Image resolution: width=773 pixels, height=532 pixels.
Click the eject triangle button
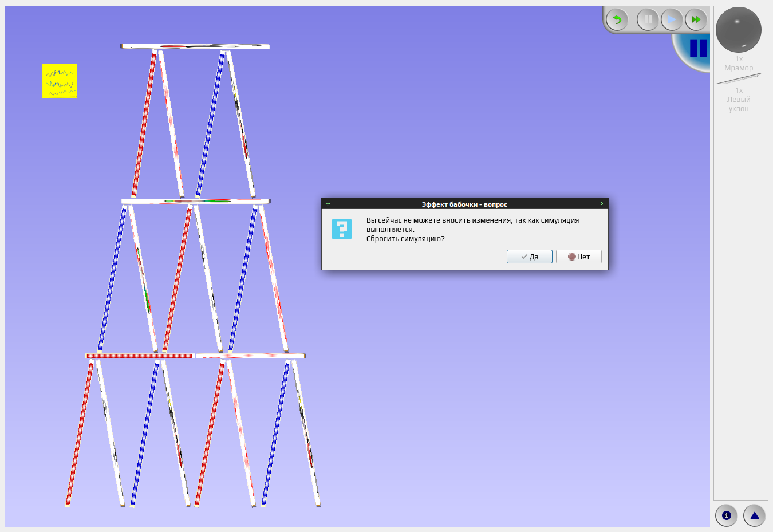pos(754,515)
